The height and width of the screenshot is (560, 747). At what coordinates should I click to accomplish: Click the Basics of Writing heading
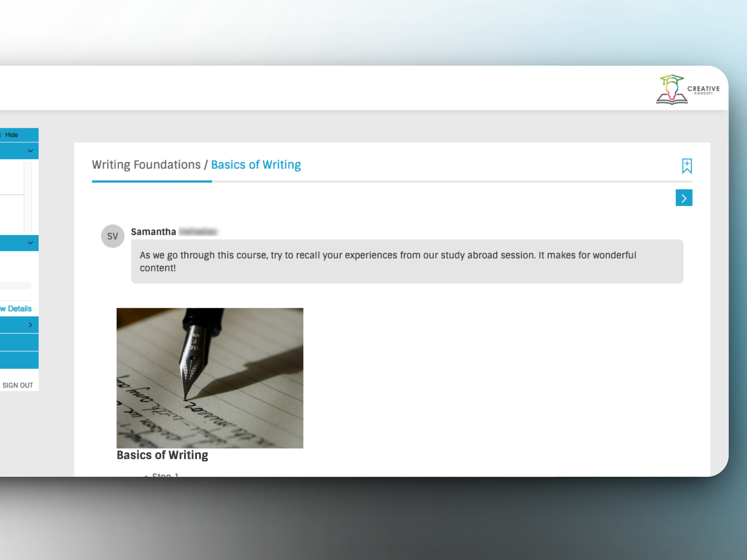point(162,455)
